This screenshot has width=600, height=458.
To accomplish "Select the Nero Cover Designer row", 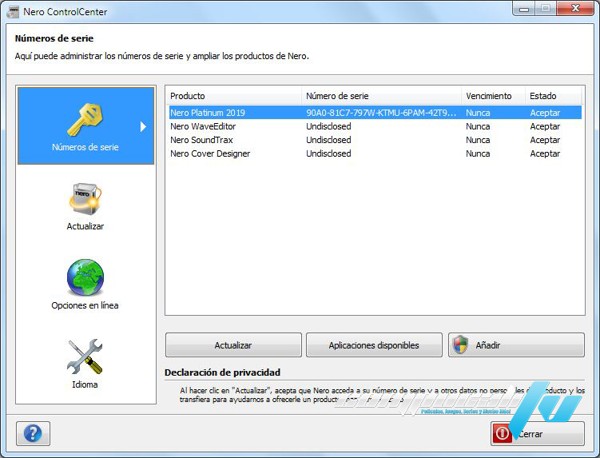I will click(375, 153).
